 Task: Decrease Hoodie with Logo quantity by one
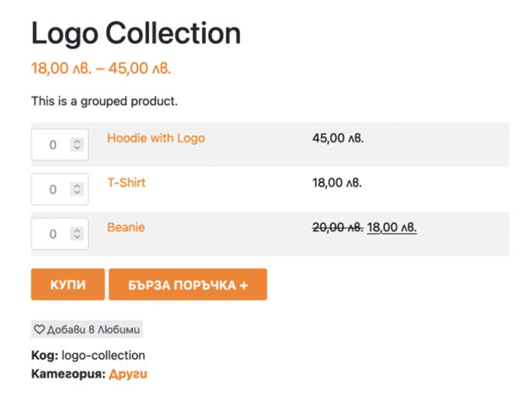[77, 148]
